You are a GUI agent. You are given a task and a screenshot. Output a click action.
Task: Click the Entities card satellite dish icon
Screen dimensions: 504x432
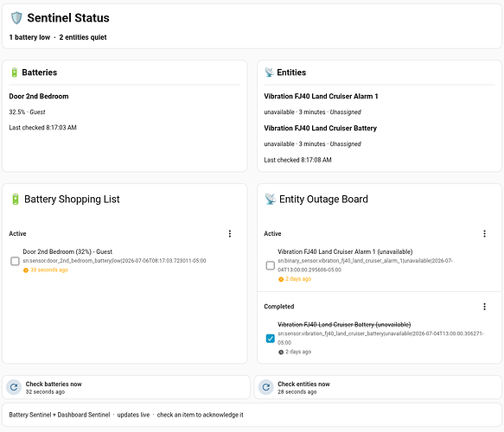pyautogui.click(x=269, y=73)
